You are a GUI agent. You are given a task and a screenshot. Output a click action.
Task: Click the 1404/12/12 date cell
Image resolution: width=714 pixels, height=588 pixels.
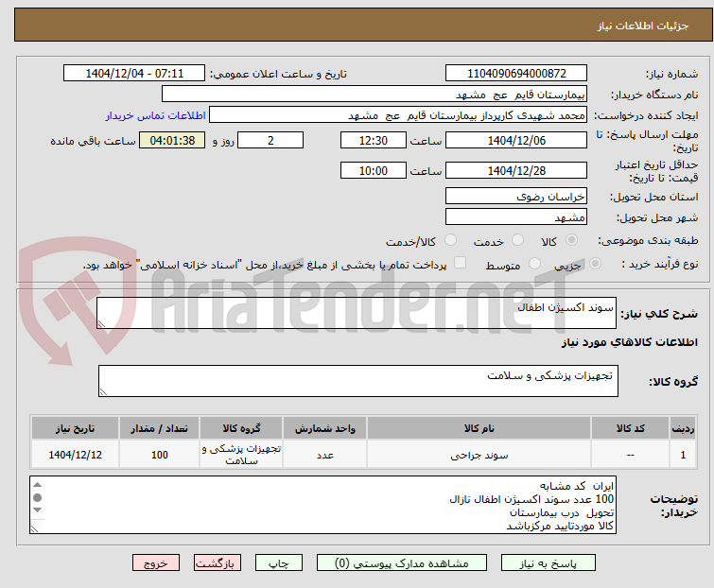pyautogui.click(x=75, y=455)
